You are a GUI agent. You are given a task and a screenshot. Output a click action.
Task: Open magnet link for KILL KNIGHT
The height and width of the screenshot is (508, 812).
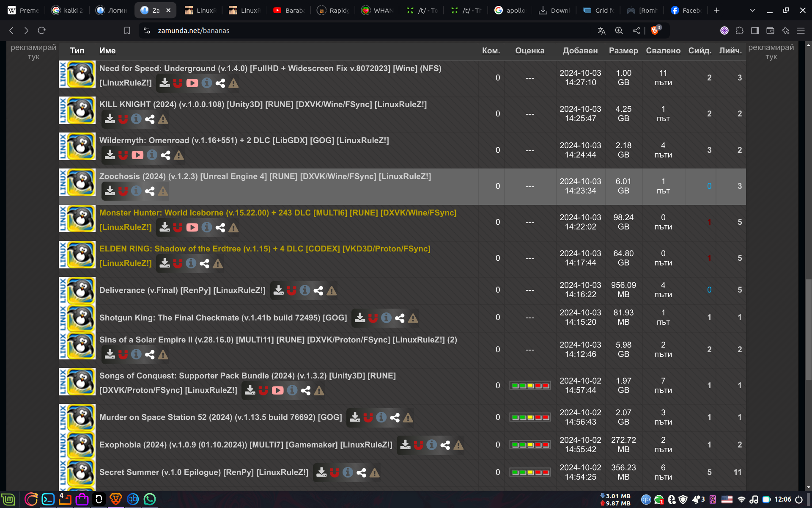(123, 119)
